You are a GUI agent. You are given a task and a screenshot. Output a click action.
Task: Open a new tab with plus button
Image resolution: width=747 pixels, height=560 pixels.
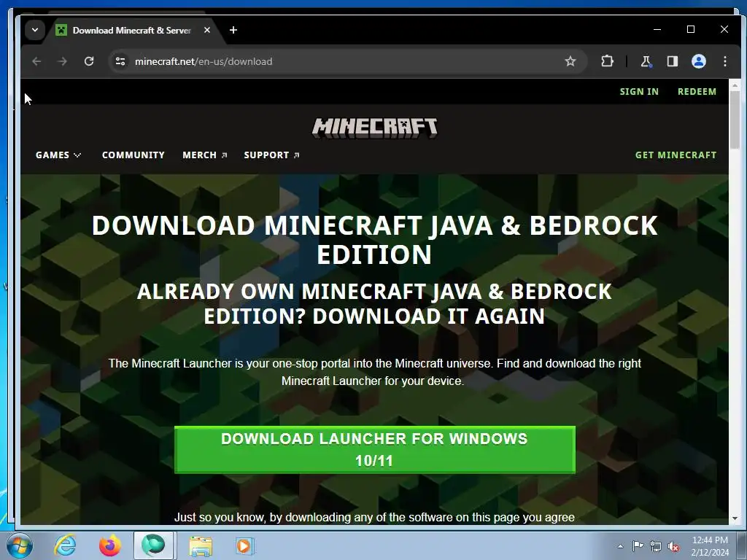tap(233, 30)
